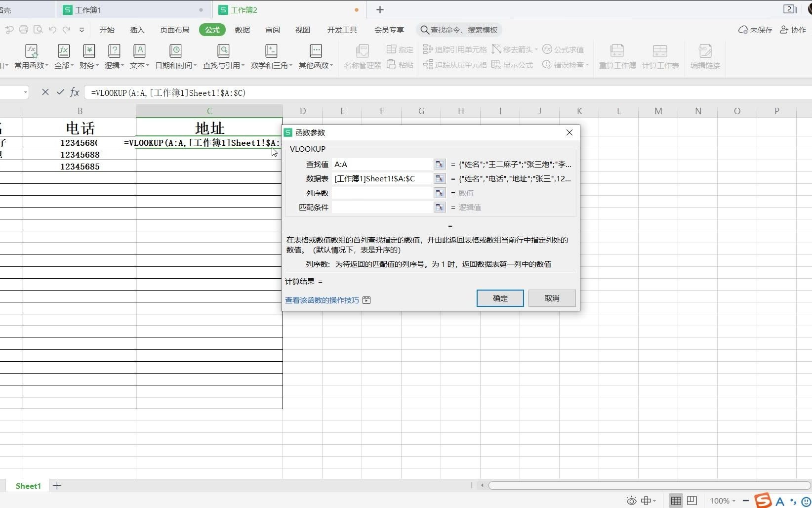Click the redo arrow icon

point(67,30)
